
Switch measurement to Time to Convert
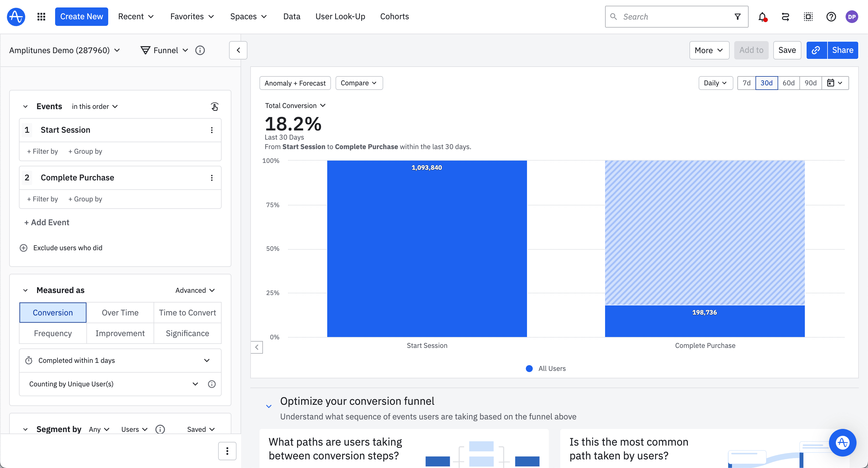pos(187,312)
